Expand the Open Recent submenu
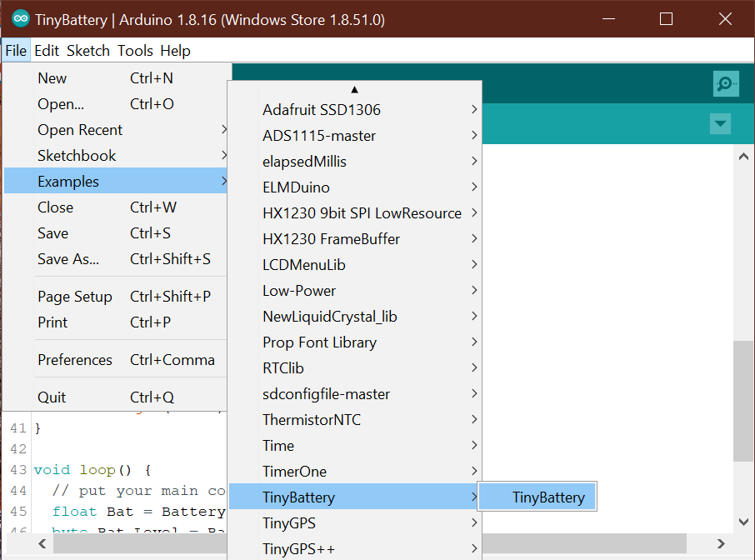Screen dimensions: 755x560 pyautogui.click(x=116, y=130)
